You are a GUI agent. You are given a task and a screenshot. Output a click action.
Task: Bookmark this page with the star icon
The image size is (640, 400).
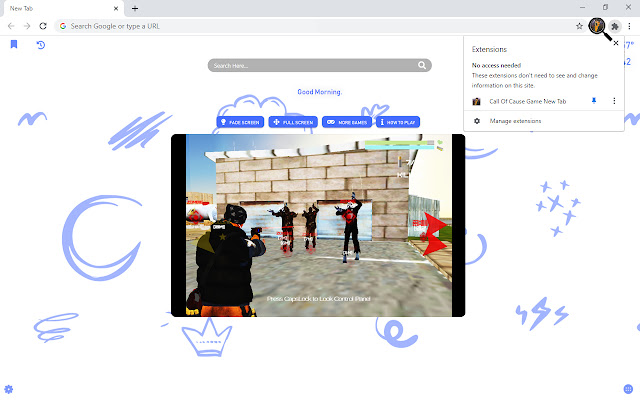579,25
